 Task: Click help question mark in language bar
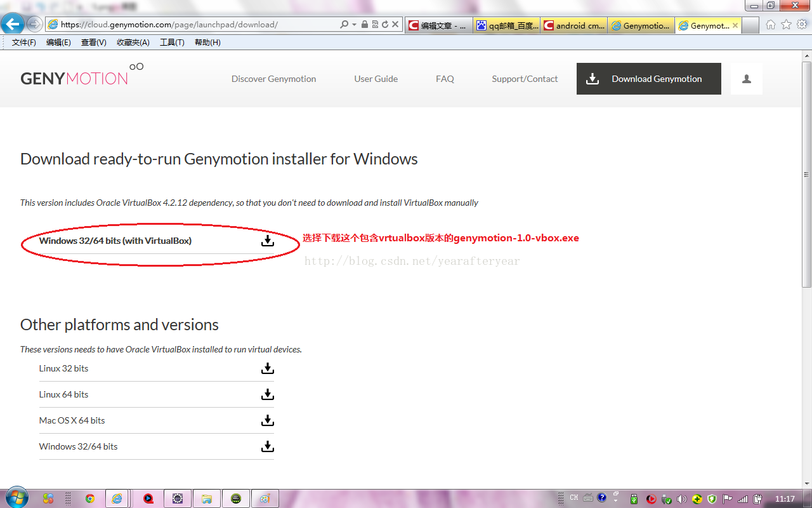pos(601,498)
